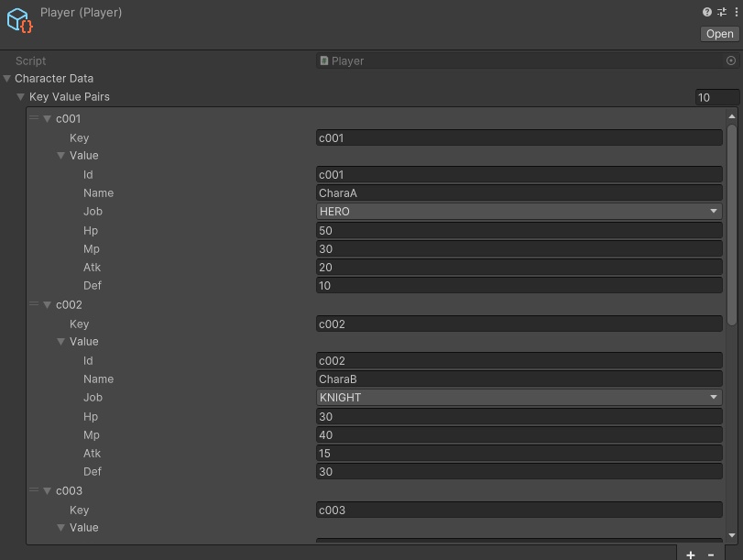The width and height of the screenshot is (743, 560).
Task: Select the Name field containing CharaA
Action: pyautogui.click(x=518, y=192)
